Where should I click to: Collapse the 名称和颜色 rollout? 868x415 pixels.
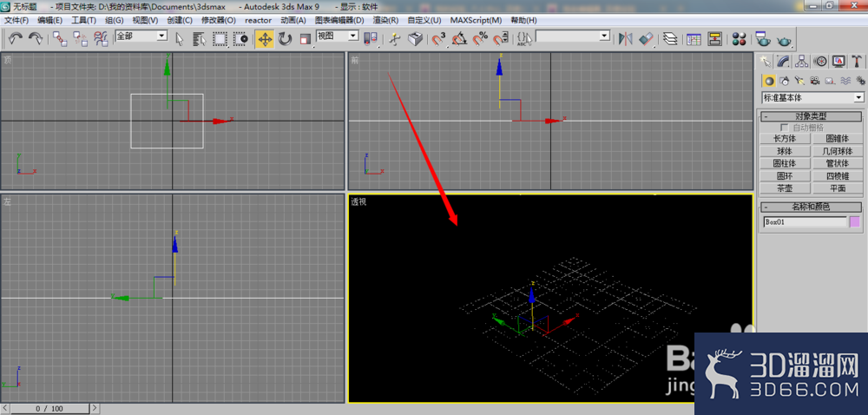[812, 207]
